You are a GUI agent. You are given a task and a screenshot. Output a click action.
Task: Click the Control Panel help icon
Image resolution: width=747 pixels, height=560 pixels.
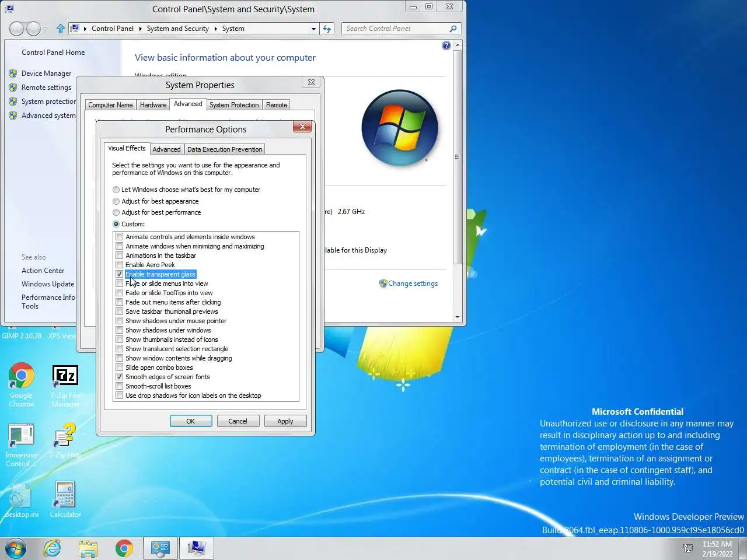pos(446,45)
